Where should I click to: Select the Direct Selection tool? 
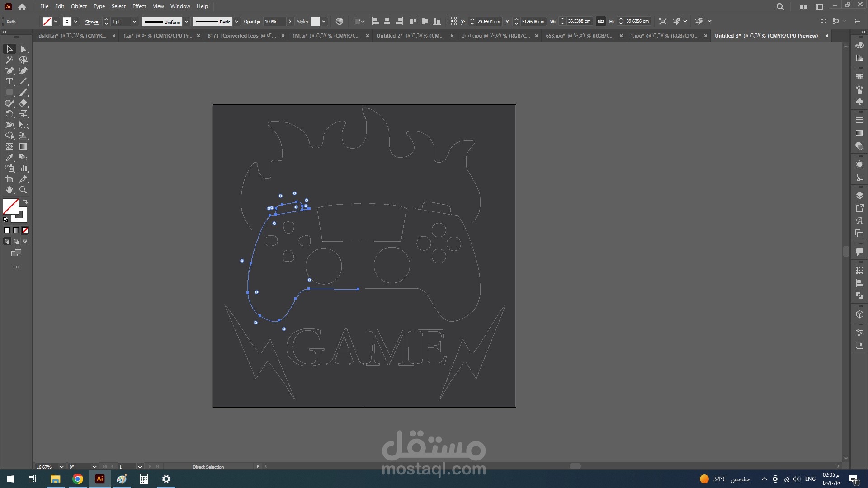point(24,49)
